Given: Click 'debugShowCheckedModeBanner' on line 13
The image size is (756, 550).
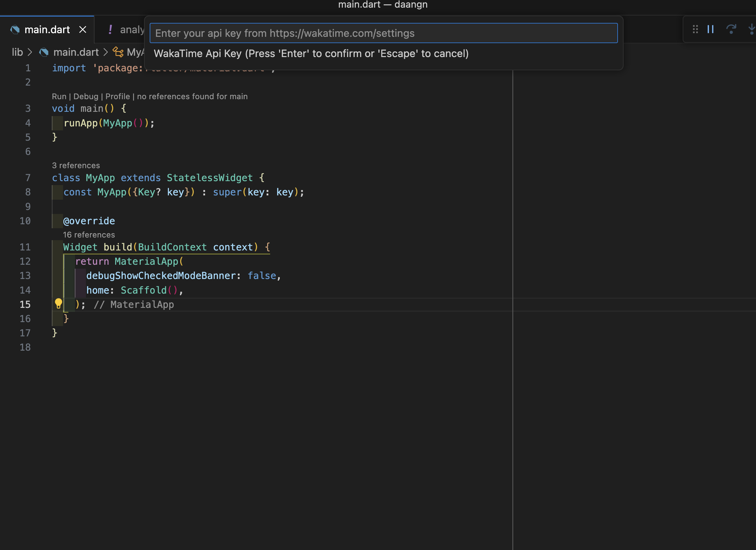Looking at the screenshot, I should [x=161, y=276].
